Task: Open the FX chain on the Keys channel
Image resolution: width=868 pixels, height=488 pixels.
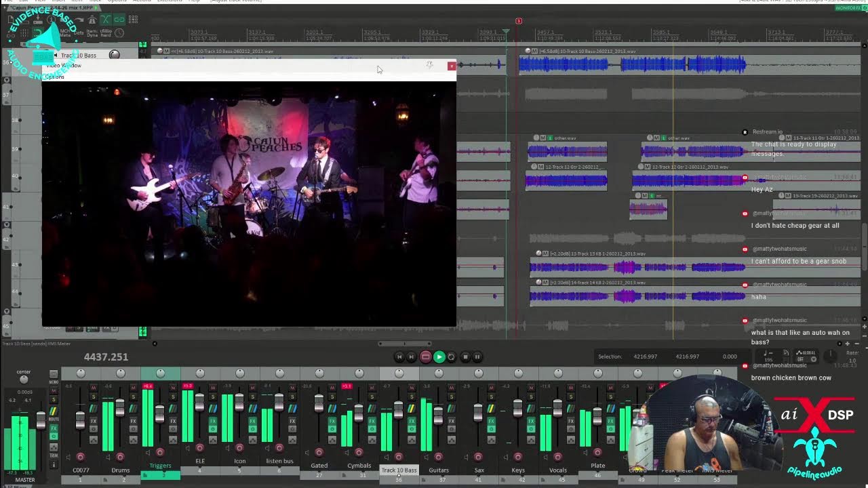Action: (531, 421)
